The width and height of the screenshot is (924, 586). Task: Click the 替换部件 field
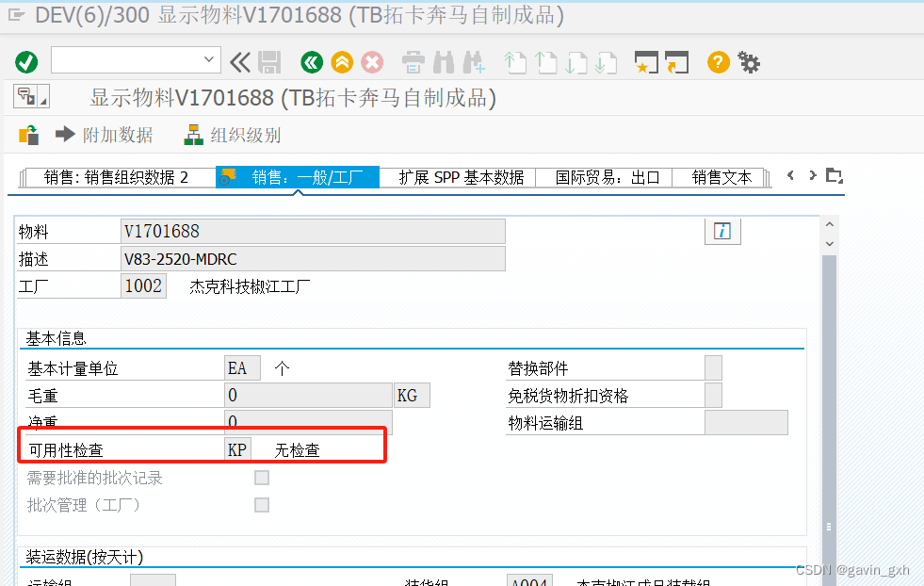713,367
